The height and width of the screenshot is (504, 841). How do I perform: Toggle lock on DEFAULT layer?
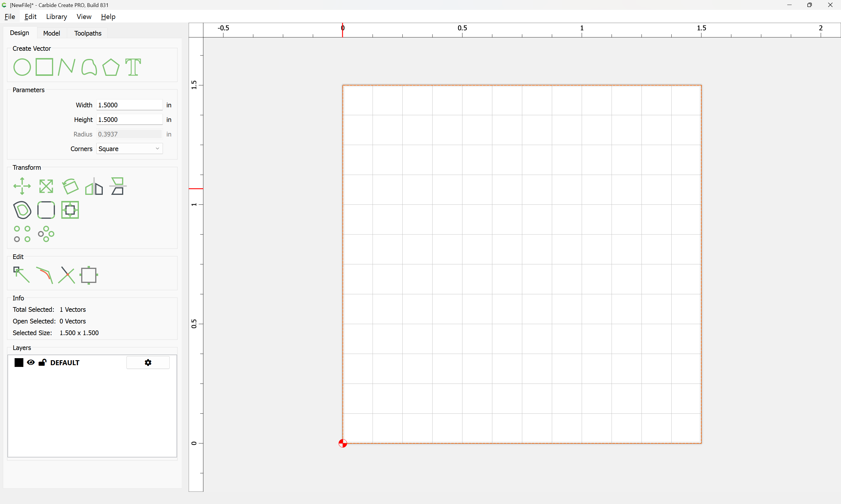42,362
